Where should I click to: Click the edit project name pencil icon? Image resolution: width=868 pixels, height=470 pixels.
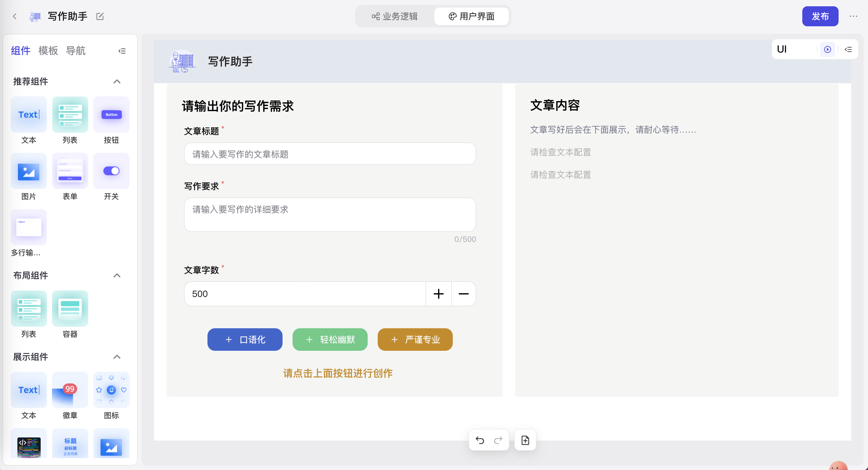100,16
